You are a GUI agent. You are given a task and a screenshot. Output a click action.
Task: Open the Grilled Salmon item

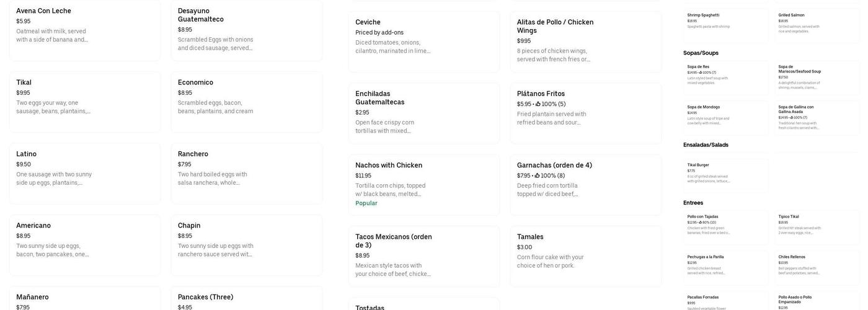[817, 24]
